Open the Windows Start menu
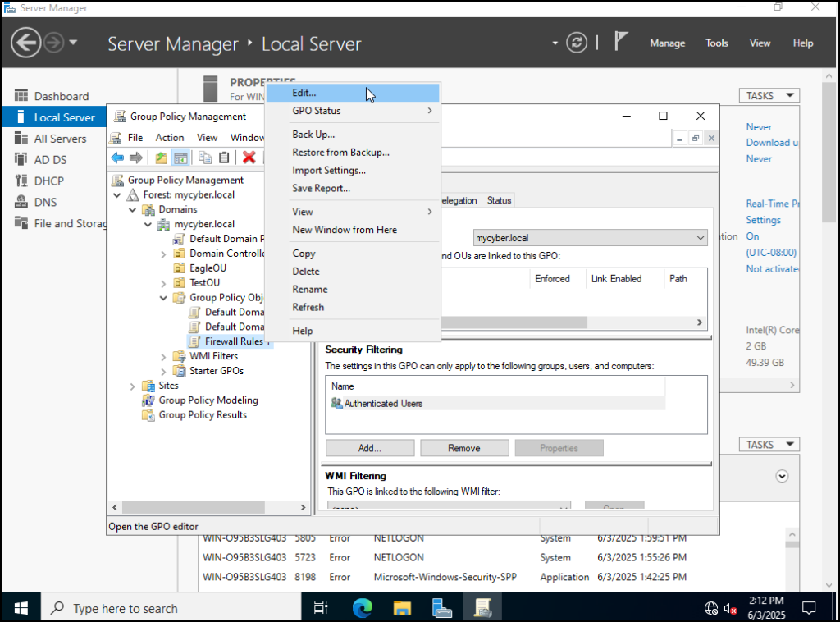Screen dimensions: 840x622 point(21,608)
